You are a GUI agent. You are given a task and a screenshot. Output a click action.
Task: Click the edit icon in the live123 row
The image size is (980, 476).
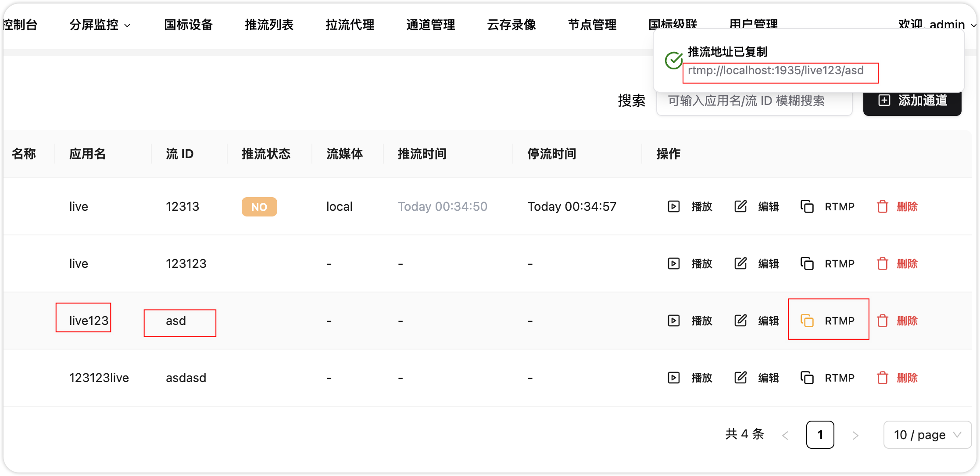pos(740,321)
